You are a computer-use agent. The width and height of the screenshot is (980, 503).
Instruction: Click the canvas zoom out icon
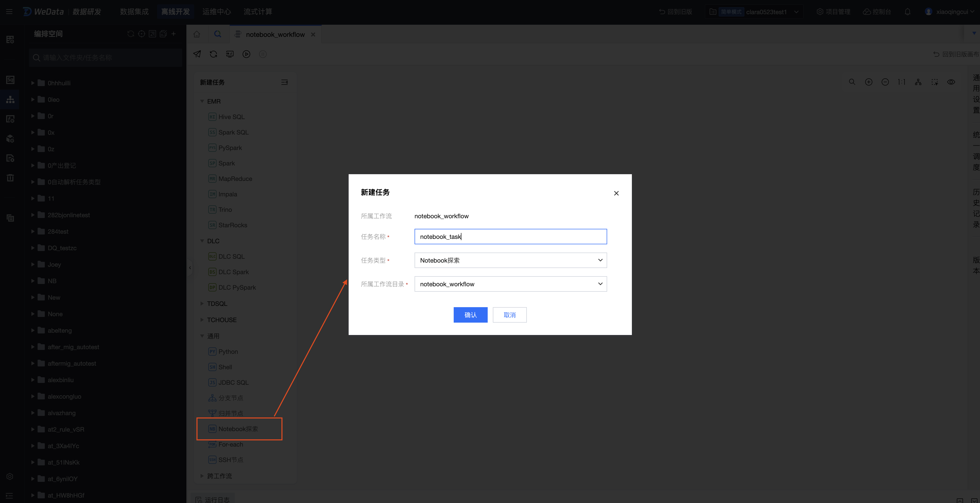point(885,82)
